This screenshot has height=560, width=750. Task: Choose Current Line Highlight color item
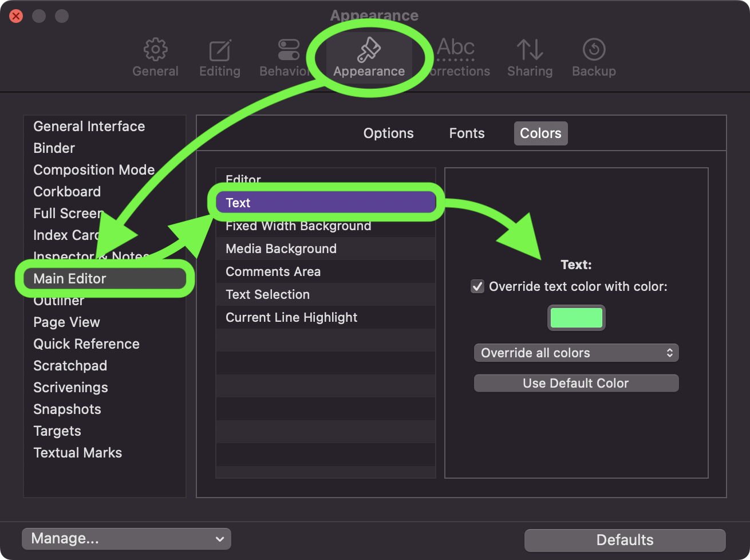pyautogui.click(x=291, y=317)
